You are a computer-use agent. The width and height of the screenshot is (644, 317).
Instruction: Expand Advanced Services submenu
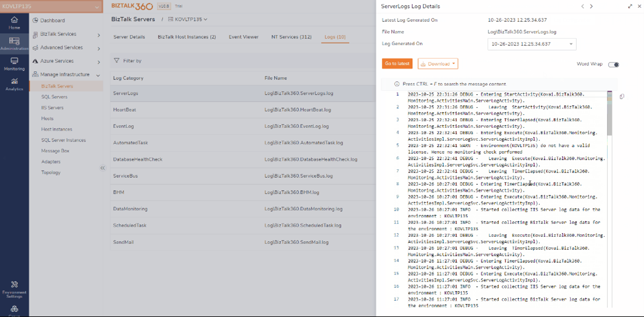tap(98, 49)
